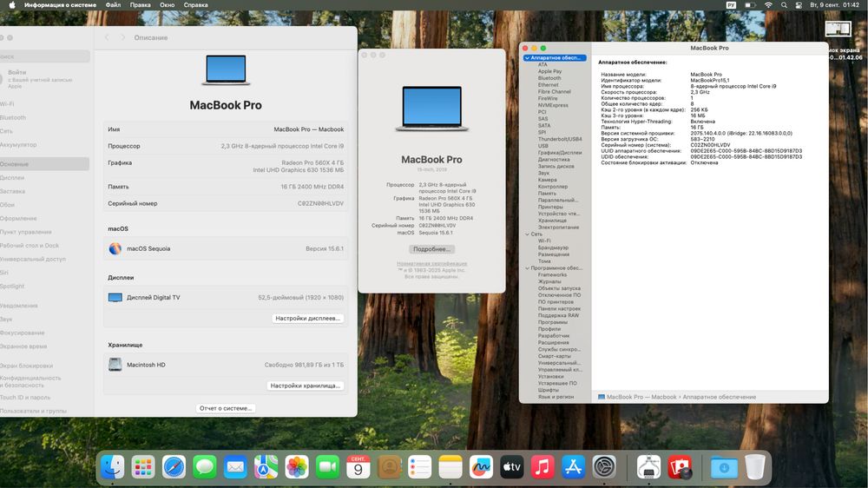
Task: Go forward in Settings window
Action: pyautogui.click(x=123, y=37)
